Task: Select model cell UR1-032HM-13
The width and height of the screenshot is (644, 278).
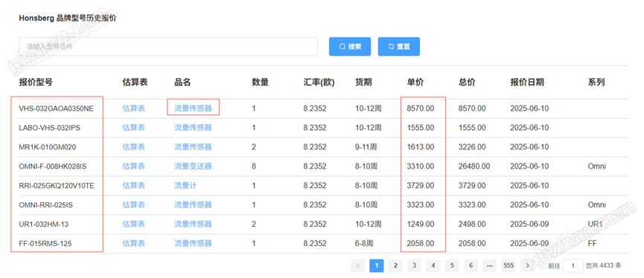Action: click(x=43, y=224)
